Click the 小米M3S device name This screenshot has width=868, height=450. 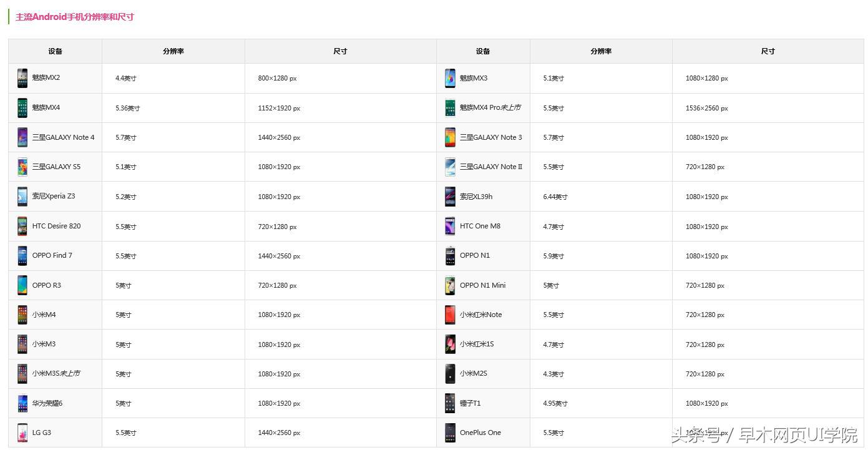point(56,373)
